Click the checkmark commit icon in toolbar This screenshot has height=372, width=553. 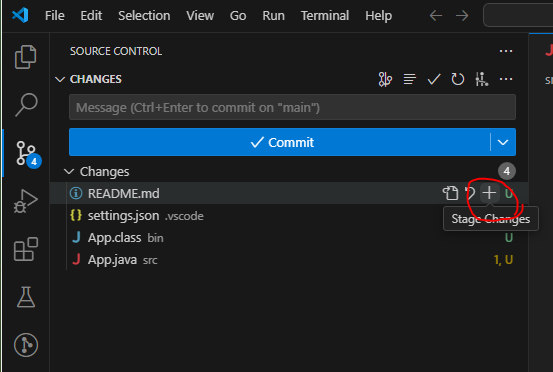tap(434, 79)
